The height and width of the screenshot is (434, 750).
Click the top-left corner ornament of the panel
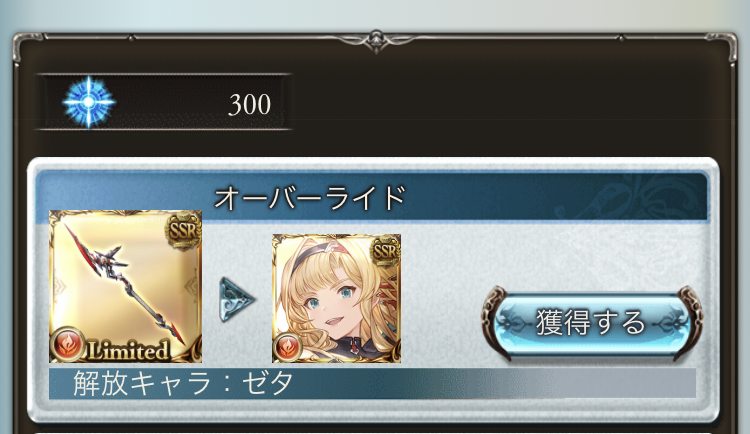[x=24, y=45]
